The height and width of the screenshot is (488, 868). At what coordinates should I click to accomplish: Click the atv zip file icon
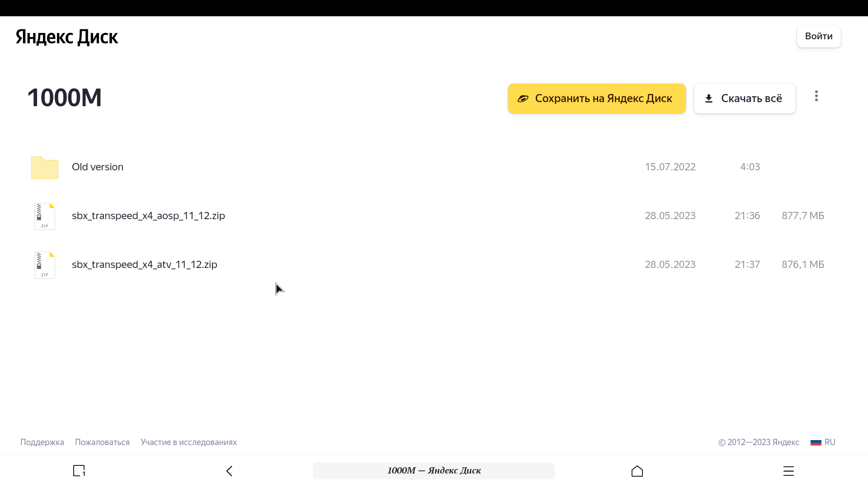click(45, 265)
